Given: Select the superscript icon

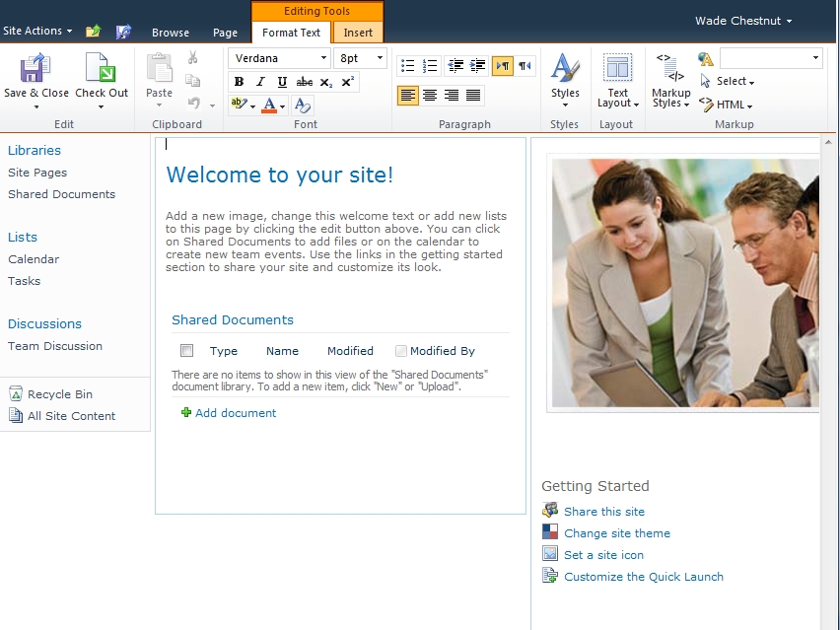Looking at the screenshot, I should tap(347, 82).
